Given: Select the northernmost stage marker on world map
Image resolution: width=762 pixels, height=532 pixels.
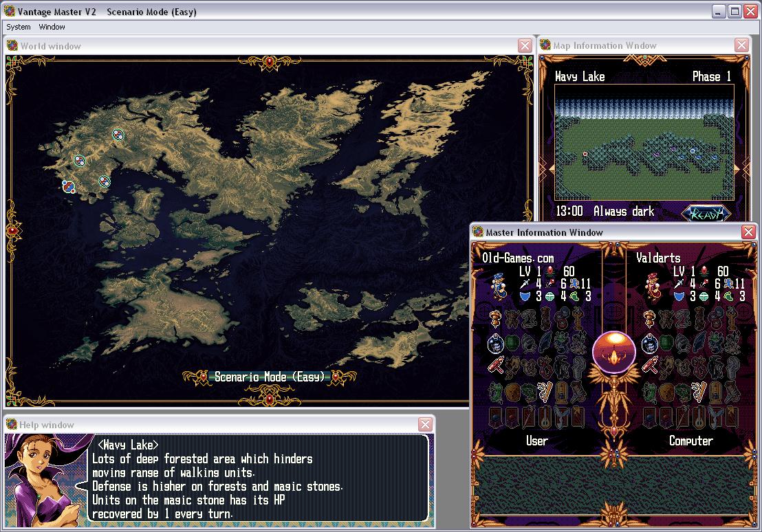Looking at the screenshot, I should pyautogui.click(x=118, y=135).
